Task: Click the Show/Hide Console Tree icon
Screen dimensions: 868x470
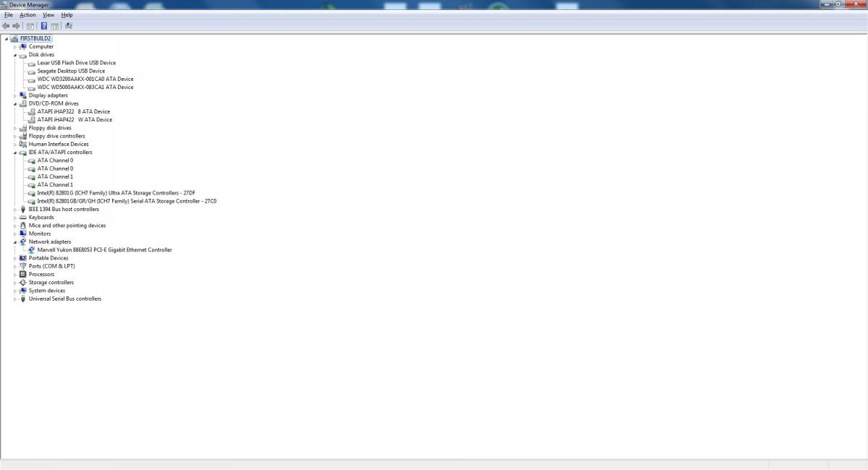Action: 30,26
